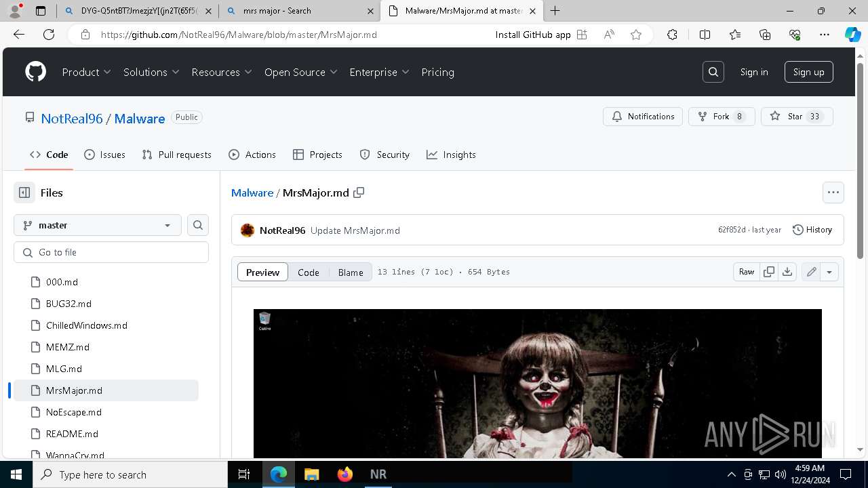Image resolution: width=868 pixels, height=488 pixels.
Task: Open Edge extensions puzzle icon
Action: pyautogui.click(x=672, y=35)
